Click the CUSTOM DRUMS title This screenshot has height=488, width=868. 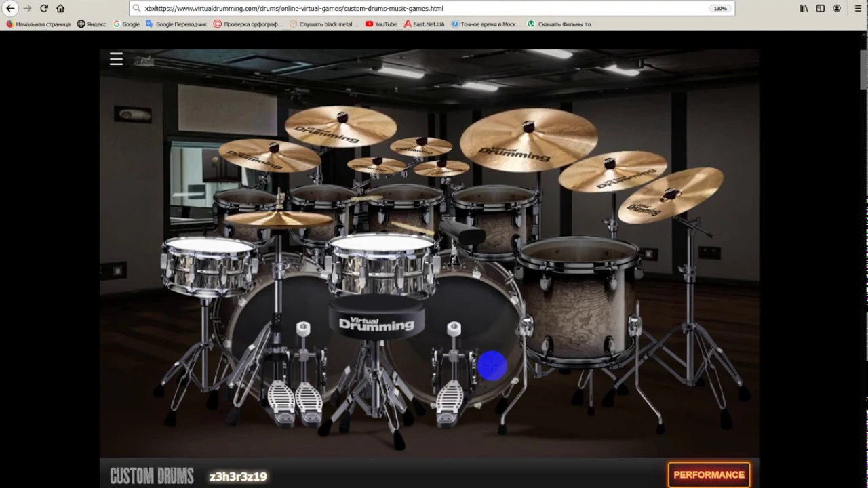pyautogui.click(x=152, y=476)
